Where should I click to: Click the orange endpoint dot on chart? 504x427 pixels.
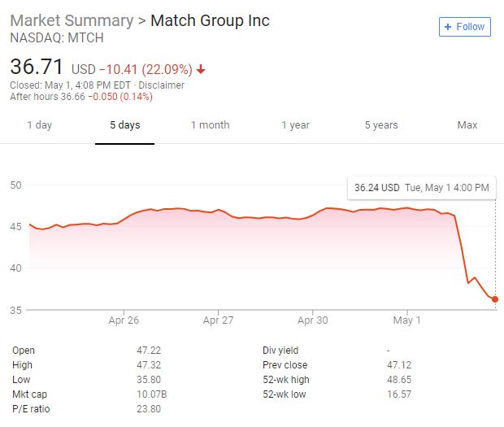[x=496, y=299]
